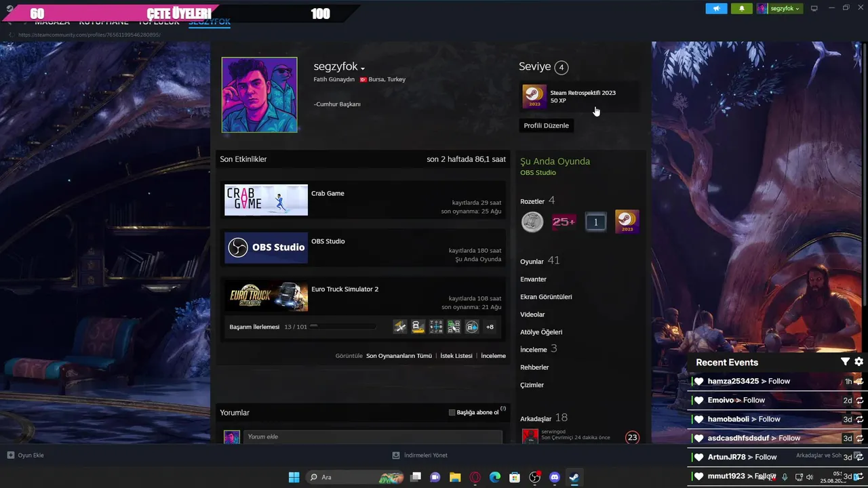This screenshot has height=488, width=868.
Task: Replay the hamza253425 follow event
Action: (859, 382)
